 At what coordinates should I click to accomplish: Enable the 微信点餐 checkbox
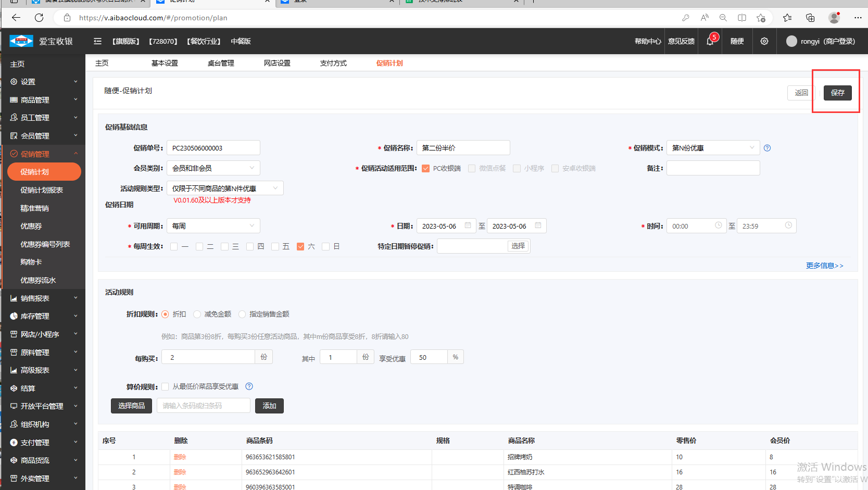[472, 168]
